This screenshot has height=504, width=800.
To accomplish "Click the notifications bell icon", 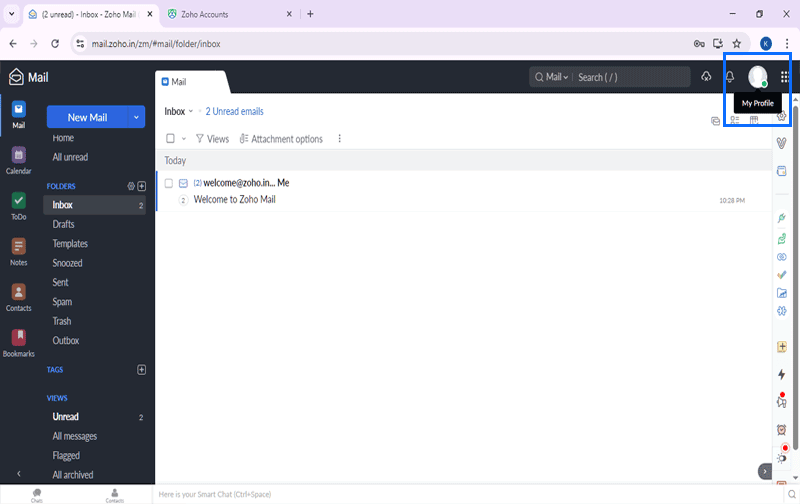I will (730, 77).
